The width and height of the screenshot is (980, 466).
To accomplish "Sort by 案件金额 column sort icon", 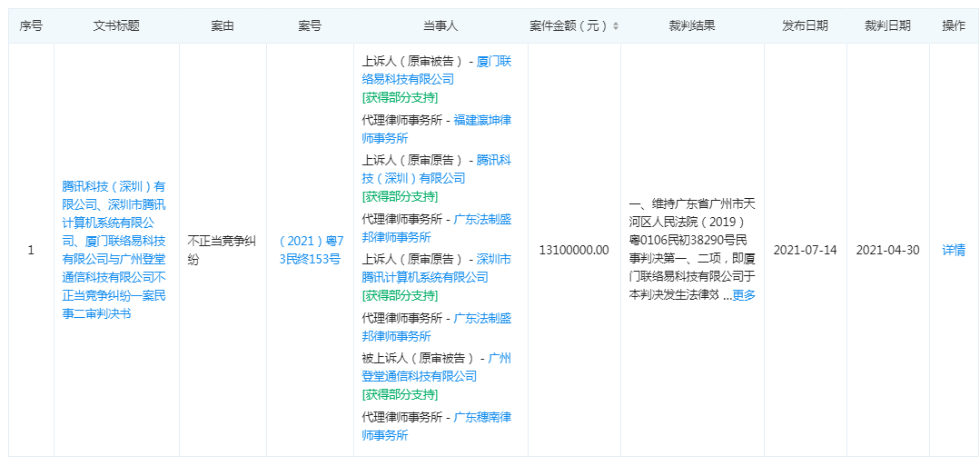I will 616,26.
